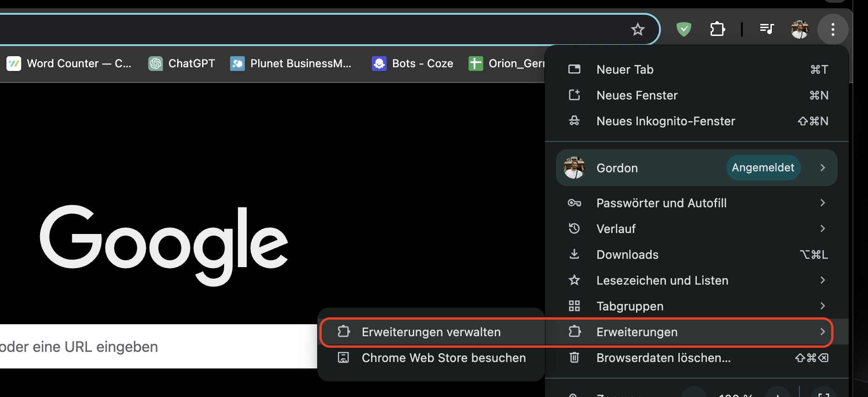Expand Passwörter und Autofill submenu

click(697, 203)
